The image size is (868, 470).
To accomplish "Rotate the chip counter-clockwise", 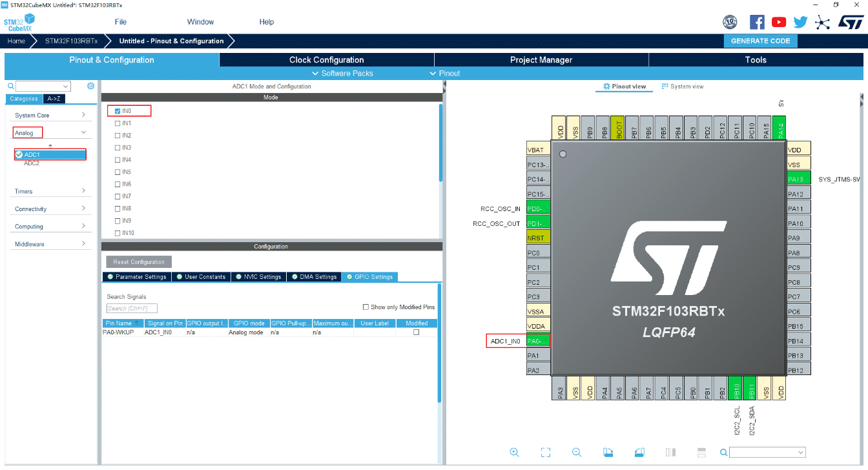I will click(639, 453).
